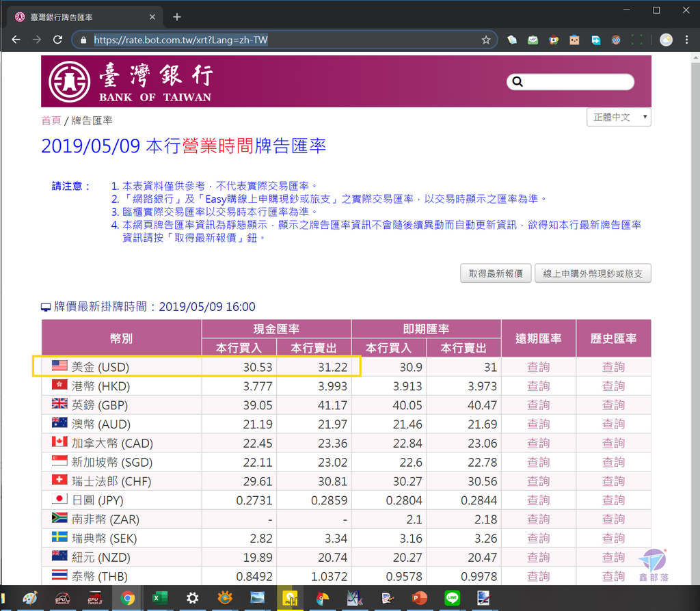Click the 線上申購外幣現鈔或旅支 button
Screen dimensions: 700x611
point(593,273)
